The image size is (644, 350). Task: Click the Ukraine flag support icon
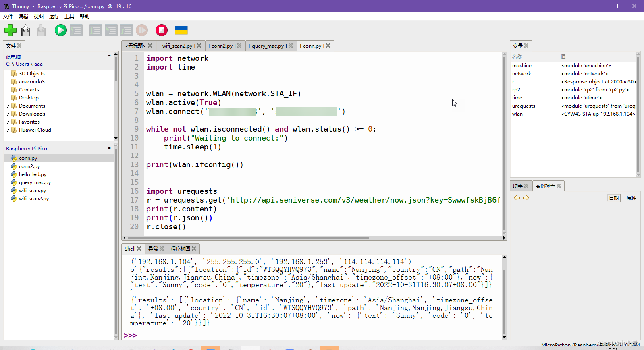click(181, 30)
